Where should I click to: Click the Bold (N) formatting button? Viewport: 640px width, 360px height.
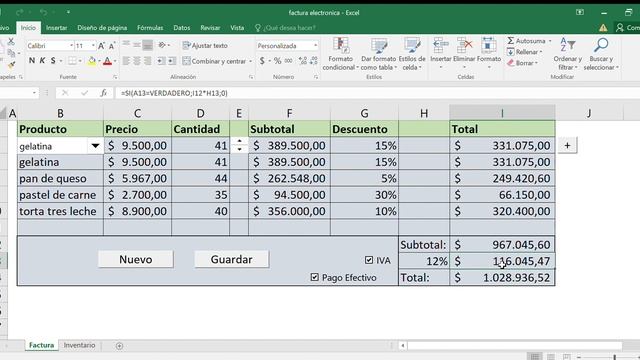[x=32, y=61]
